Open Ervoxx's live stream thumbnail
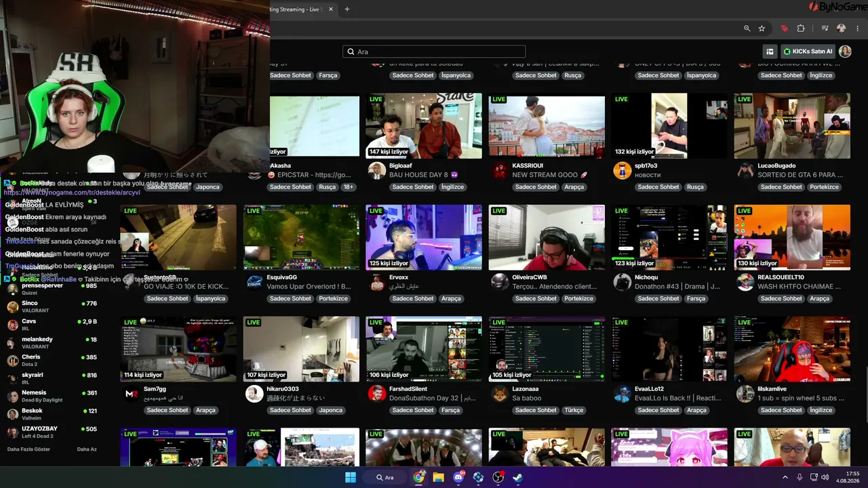Viewport: 868px width, 488px height. point(424,237)
